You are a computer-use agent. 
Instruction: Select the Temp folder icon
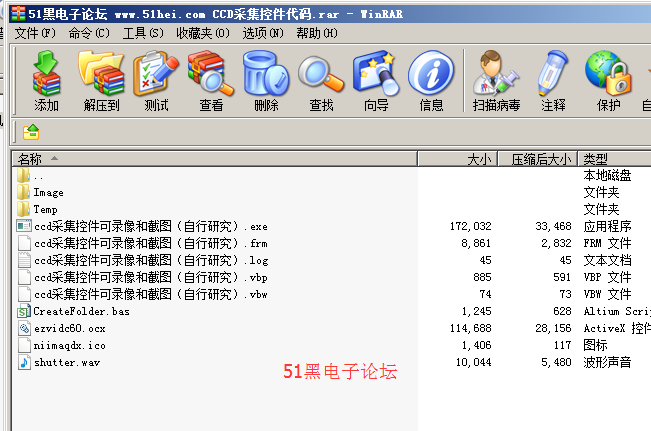pyautogui.click(x=24, y=209)
